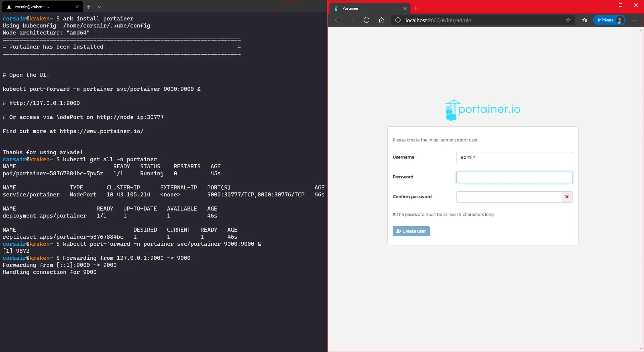Open the browser settings and more menu

(x=634, y=20)
